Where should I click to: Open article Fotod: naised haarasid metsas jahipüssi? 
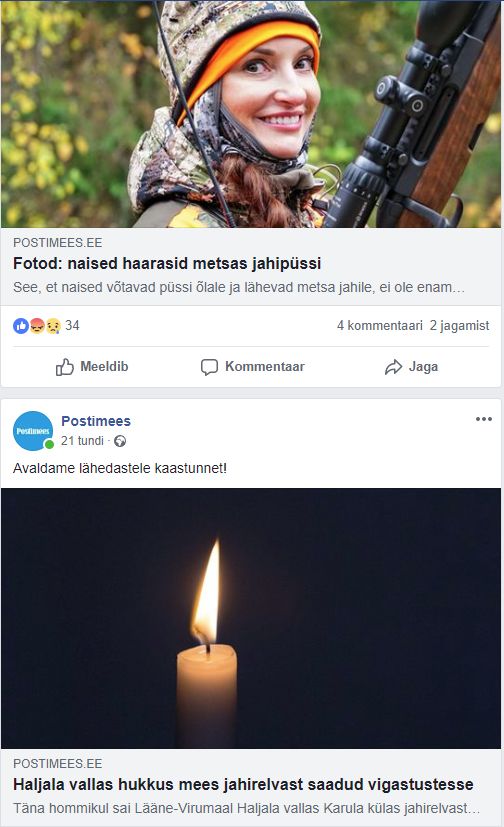pyautogui.click(x=167, y=263)
